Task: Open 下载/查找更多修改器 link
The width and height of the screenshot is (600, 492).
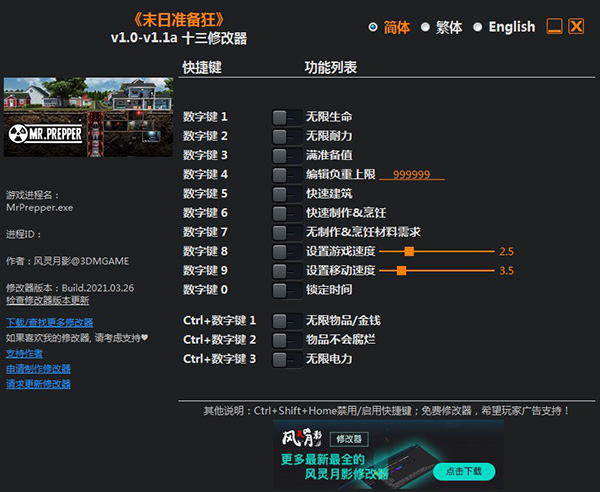Action: (49, 323)
